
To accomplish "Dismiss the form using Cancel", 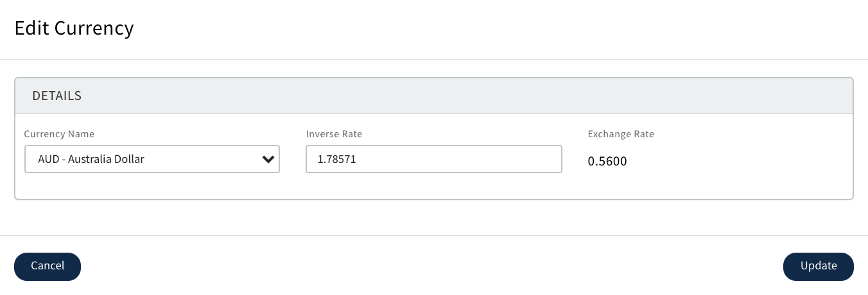I will click(48, 266).
